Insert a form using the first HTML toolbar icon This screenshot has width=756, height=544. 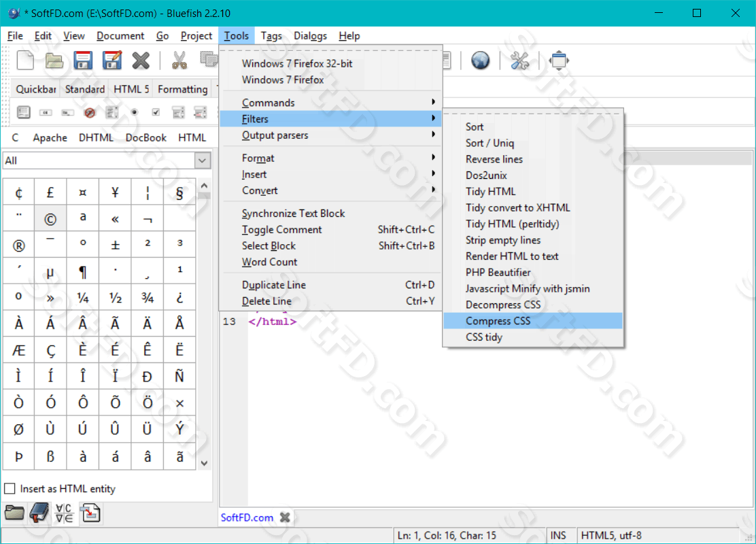tap(23, 112)
